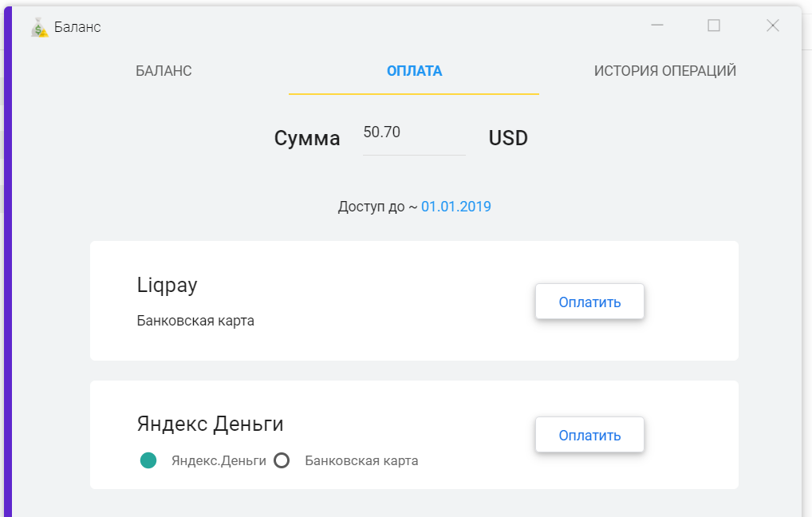Maximize the Баланс window
812x517 pixels.
pos(714,26)
